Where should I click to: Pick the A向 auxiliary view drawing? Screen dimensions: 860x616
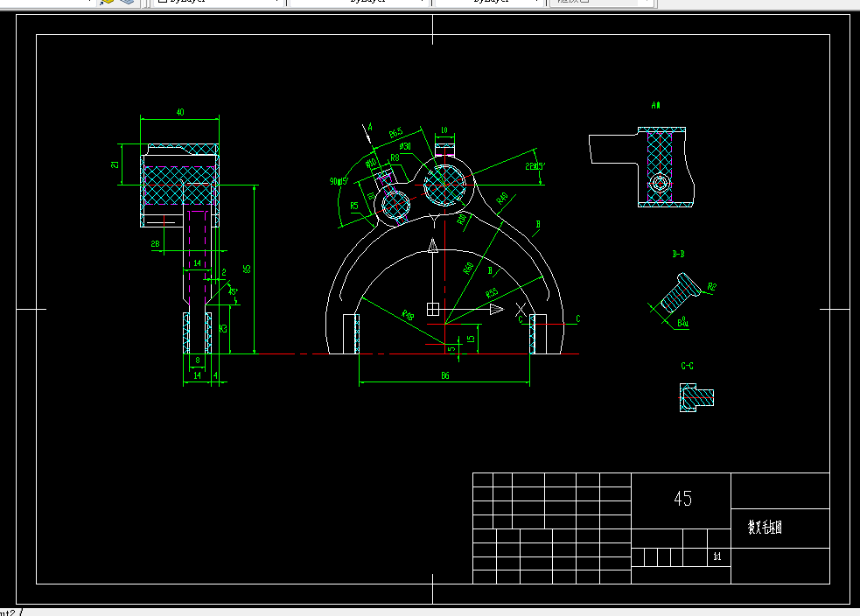click(641, 167)
